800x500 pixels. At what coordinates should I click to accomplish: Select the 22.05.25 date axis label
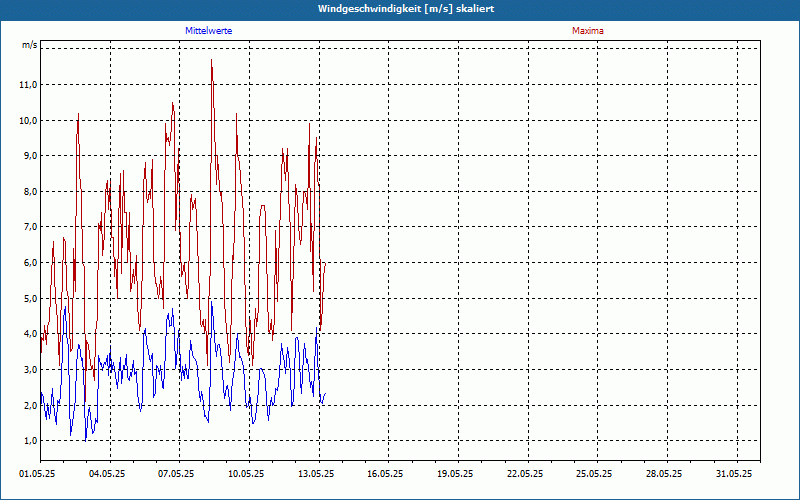click(x=525, y=474)
